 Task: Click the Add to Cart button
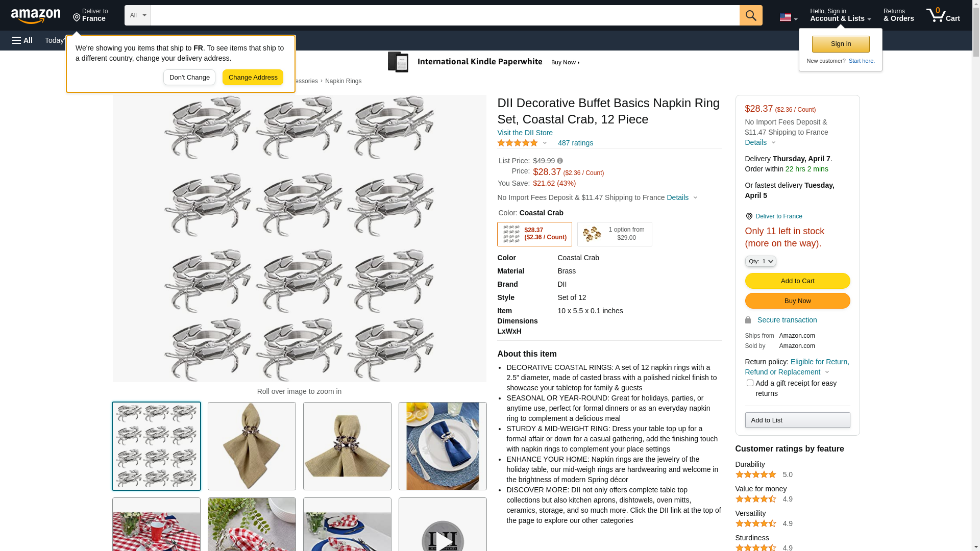point(797,281)
